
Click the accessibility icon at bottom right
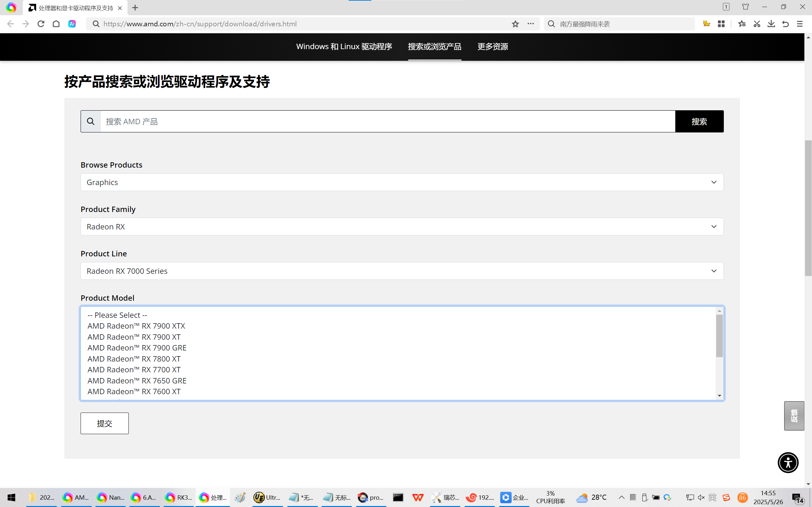click(788, 462)
